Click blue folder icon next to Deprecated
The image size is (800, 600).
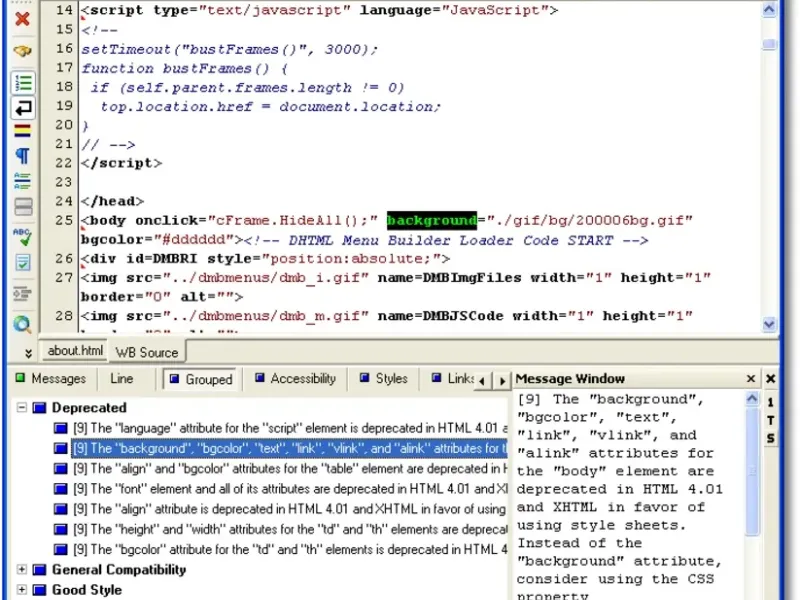tap(39, 408)
